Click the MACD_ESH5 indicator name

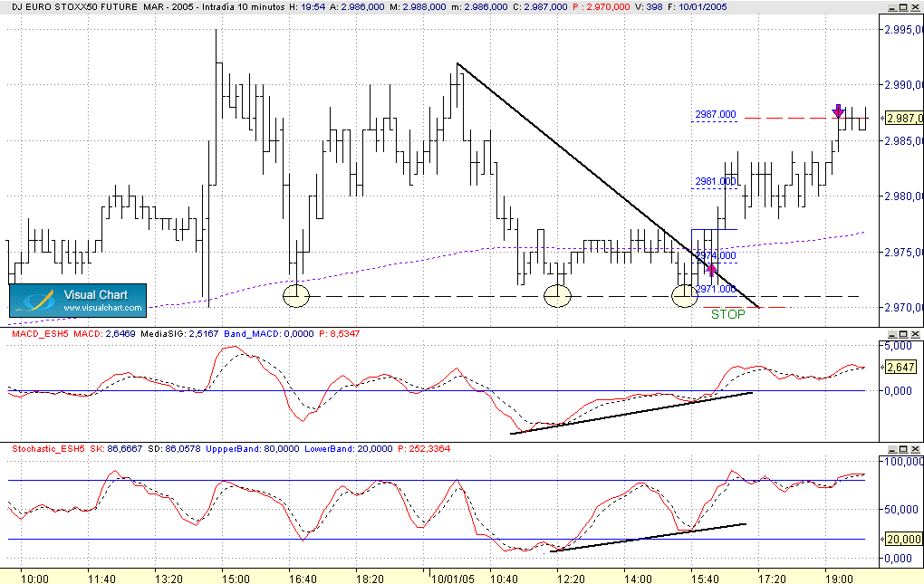point(40,334)
